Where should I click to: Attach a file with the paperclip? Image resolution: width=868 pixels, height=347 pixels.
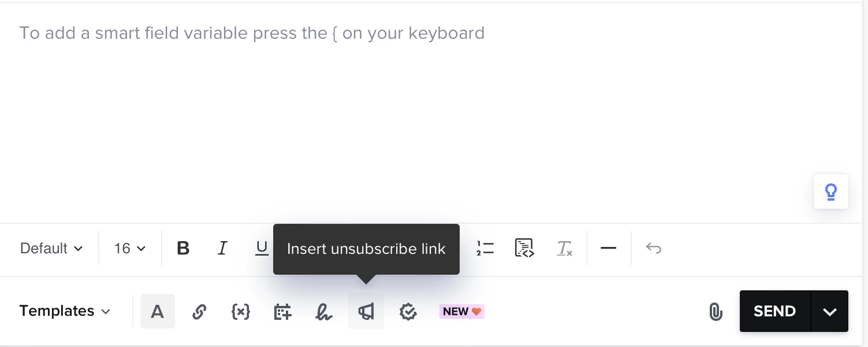716,312
